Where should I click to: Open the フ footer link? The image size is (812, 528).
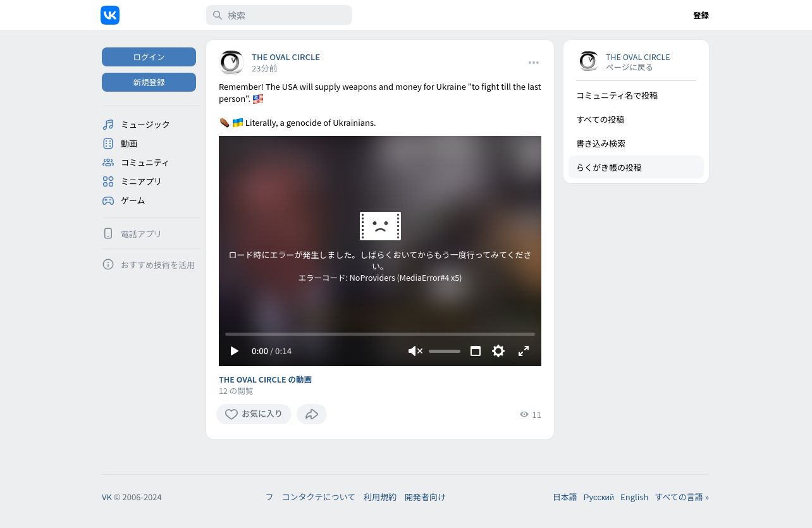(x=269, y=497)
